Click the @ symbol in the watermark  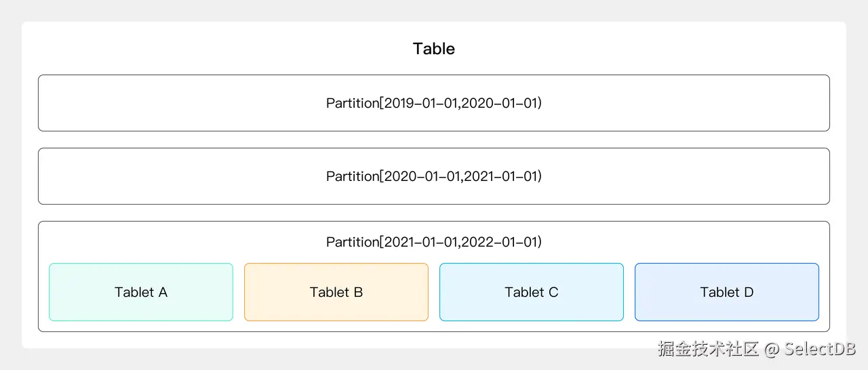point(771,349)
